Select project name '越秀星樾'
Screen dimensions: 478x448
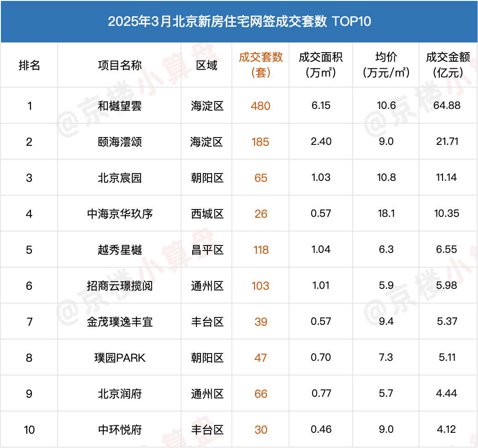(120, 250)
